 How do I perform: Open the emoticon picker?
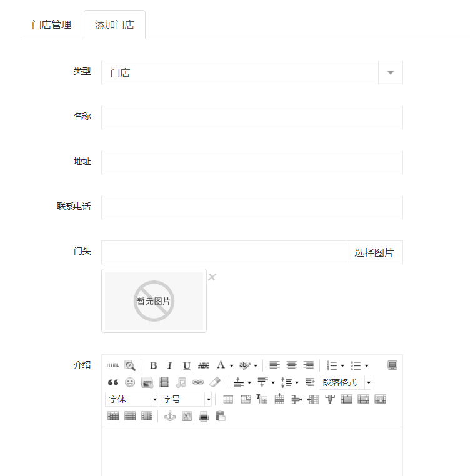coord(130,382)
